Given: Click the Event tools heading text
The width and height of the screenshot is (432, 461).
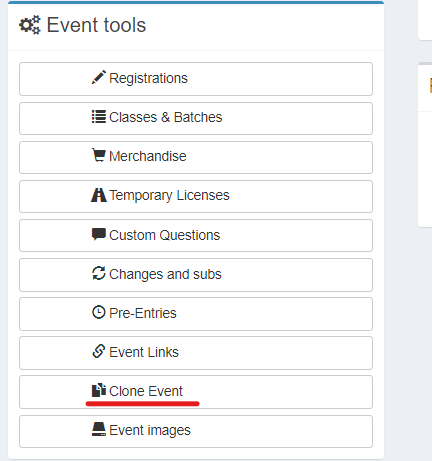Looking at the screenshot, I should tap(96, 25).
